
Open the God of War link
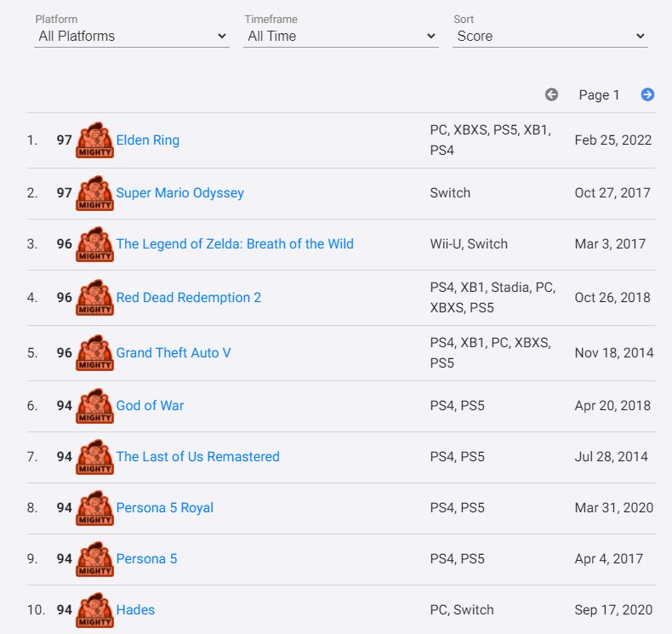point(150,406)
